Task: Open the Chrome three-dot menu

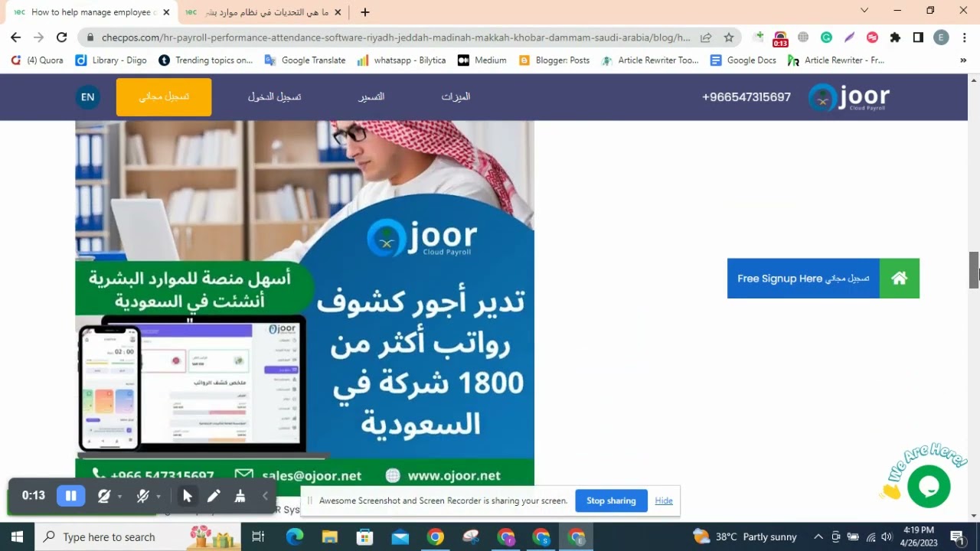Action: (963, 37)
